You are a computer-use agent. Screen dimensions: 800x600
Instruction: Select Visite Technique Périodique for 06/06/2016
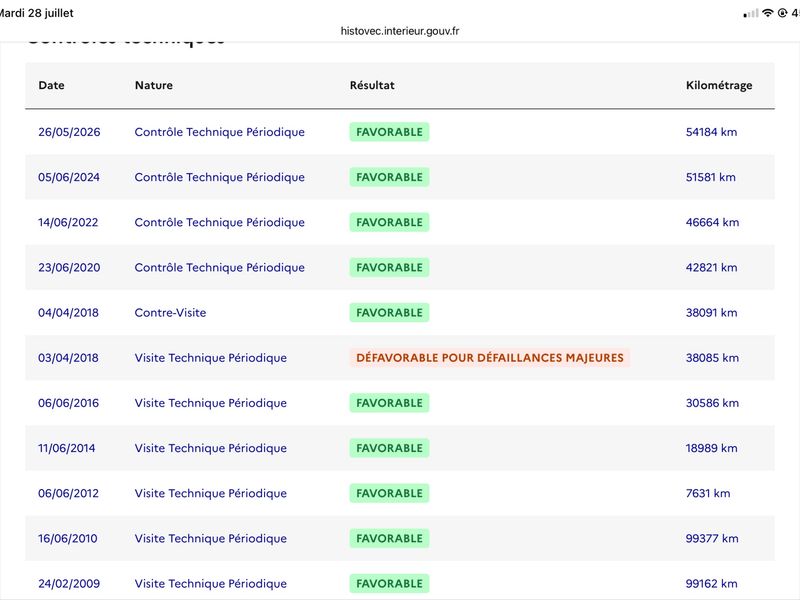(211, 403)
